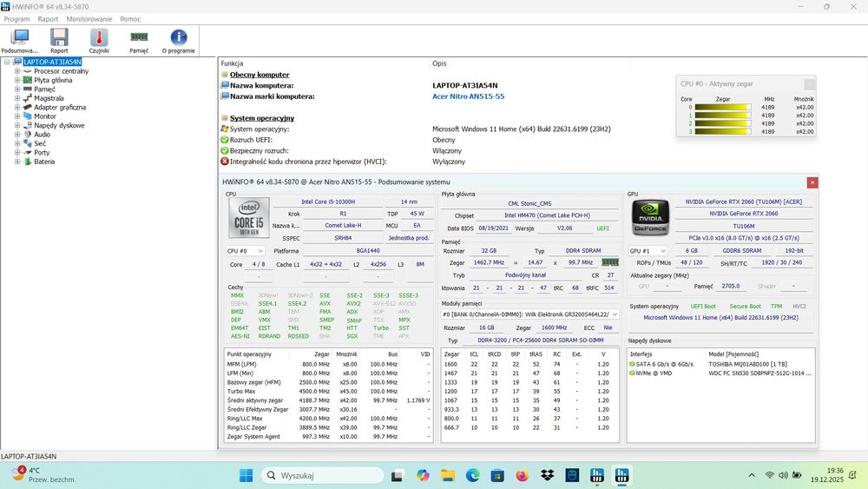The height and width of the screenshot is (489, 868).
Task: Select Porty in the tree
Action: tap(42, 152)
